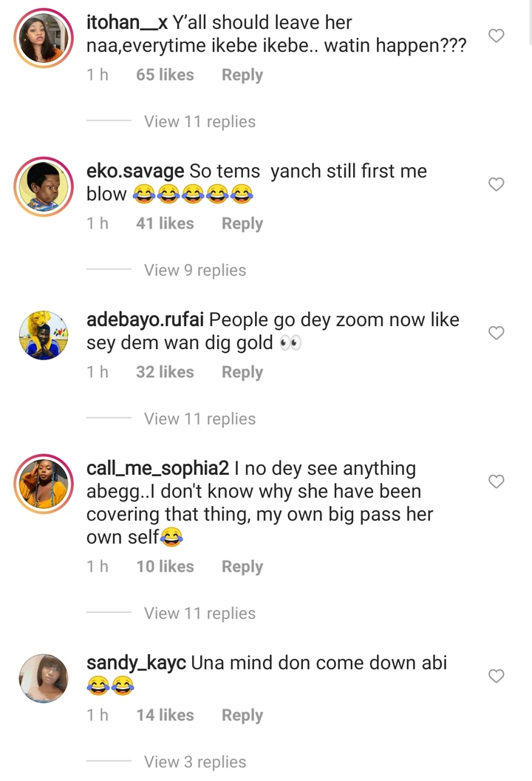Open sandy_kayc's avatar
The image size is (532, 781).
pyautogui.click(x=43, y=677)
